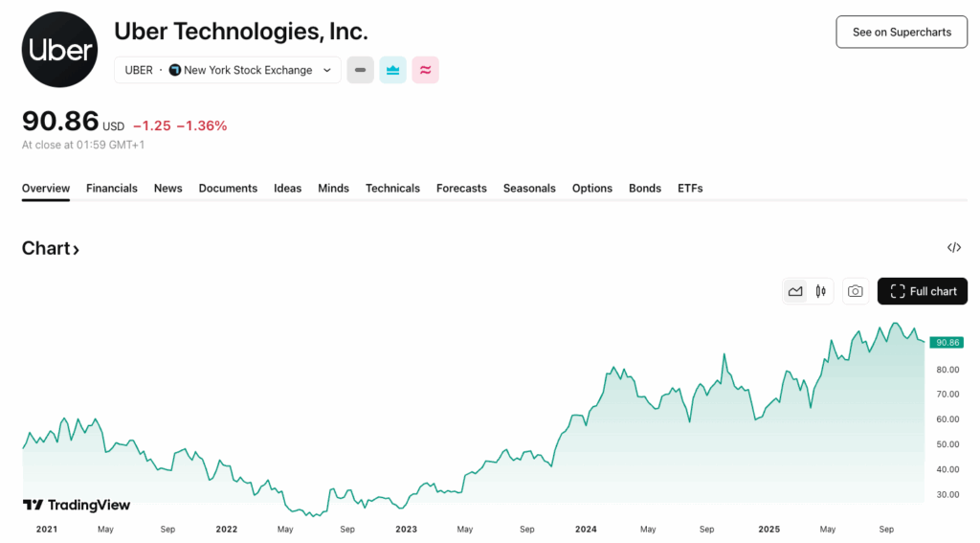Image resolution: width=980 pixels, height=543 pixels.
Task: Click the gray dash badge icon
Action: (360, 70)
